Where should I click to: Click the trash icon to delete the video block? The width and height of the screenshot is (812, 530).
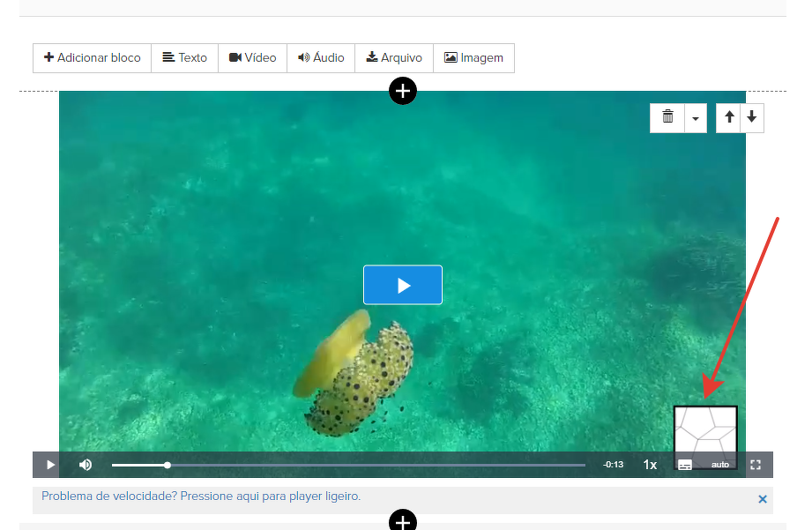pos(667,117)
